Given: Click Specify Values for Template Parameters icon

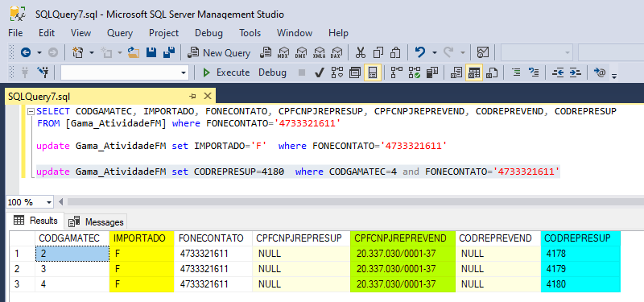Looking at the screenshot, I should coord(600,72).
